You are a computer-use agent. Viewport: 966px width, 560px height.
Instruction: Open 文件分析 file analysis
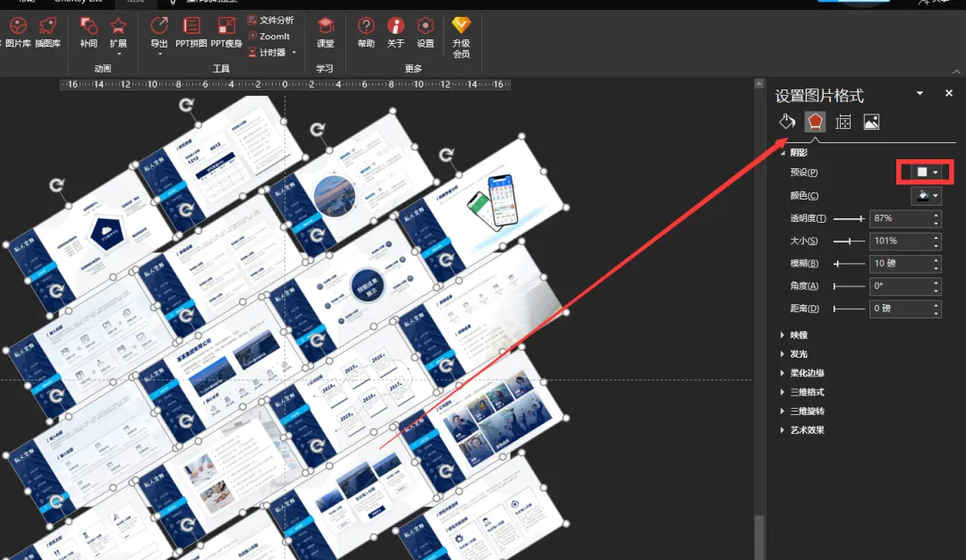(x=271, y=21)
